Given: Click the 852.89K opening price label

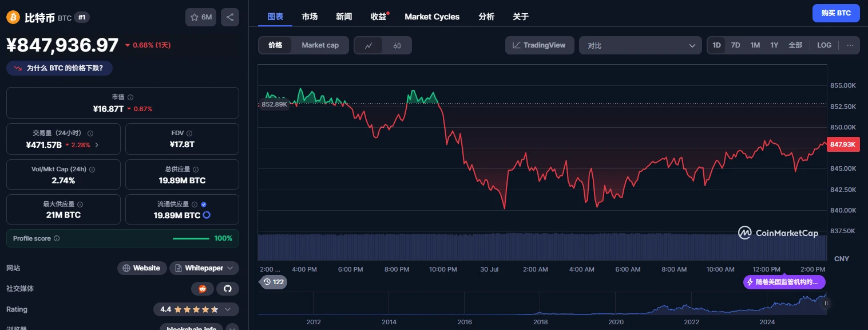Looking at the screenshot, I should click(274, 104).
